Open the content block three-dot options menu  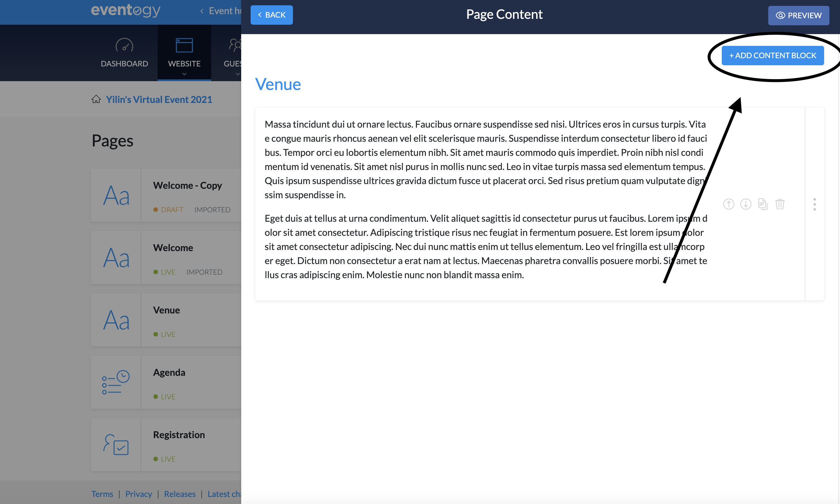pos(814,204)
